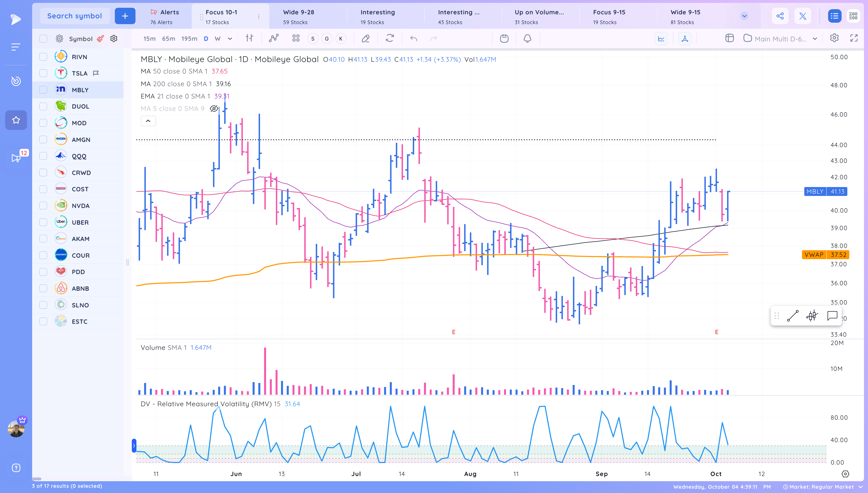The height and width of the screenshot is (493, 868).
Task: Open the favorites star icon in sidebar
Action: 16,120
